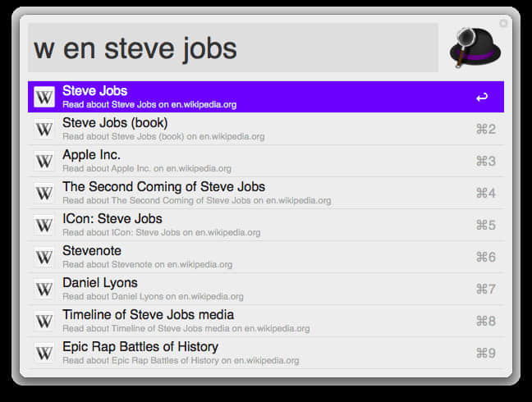Click the ⌘7 shortcut label
The height and width of the screenshot is (402, 532).
point(486,289)
